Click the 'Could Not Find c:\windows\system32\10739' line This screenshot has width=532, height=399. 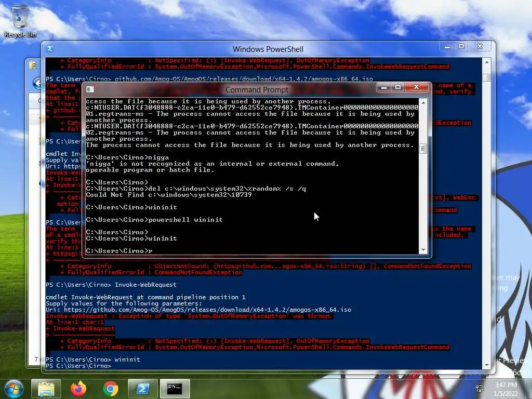(x=169, y=195)
